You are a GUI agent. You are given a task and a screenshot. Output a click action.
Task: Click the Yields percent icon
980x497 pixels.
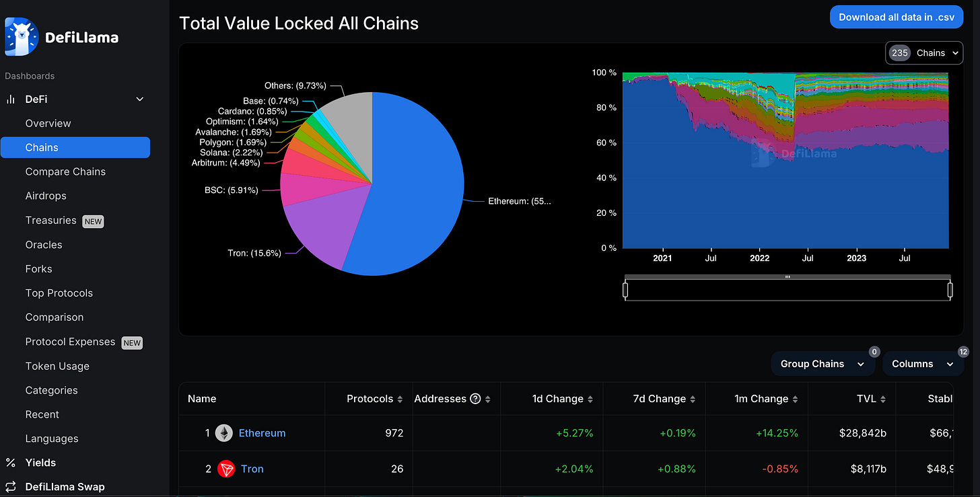10,463
